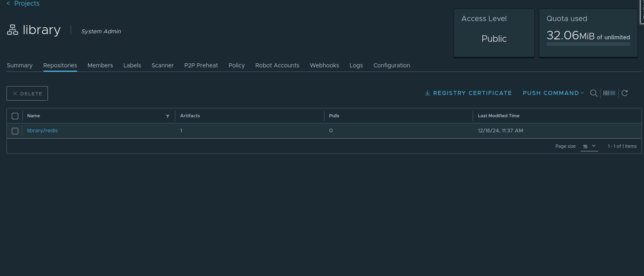This screenshot has height=276, width=644.
Task: Open the Page size dropdown
Action: [589, 146]
